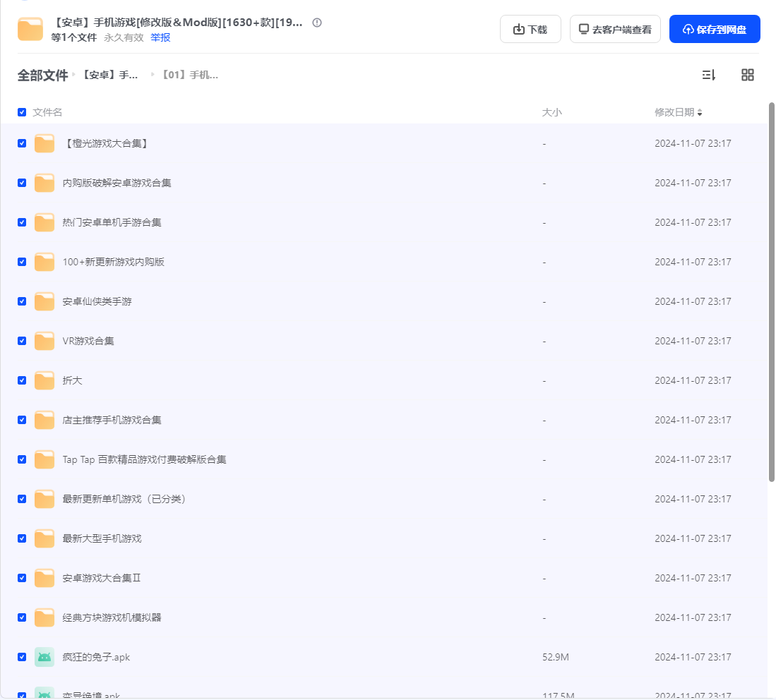Uncheck the VR游戏合集 checkbox
This screenshot has width=776, height=700.
pos(22,341)
